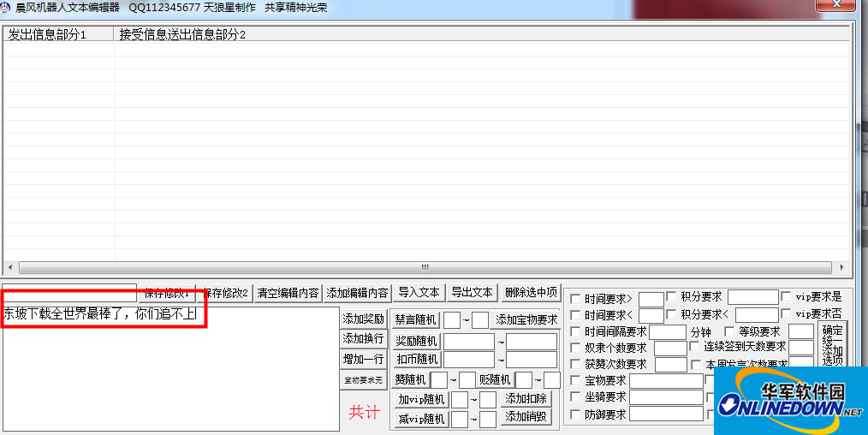This screenshot has height=435, width=868.
Task: Click the 发出信息部分1 column header
Action: point(59,34)
